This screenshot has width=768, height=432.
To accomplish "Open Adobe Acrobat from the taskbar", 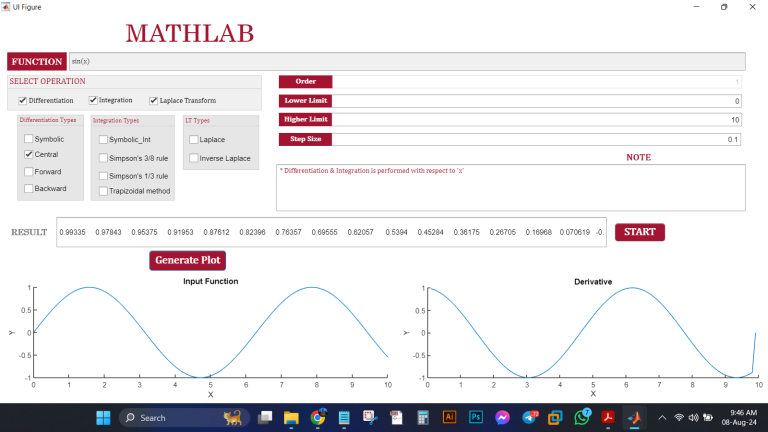I will coord(607,417).
